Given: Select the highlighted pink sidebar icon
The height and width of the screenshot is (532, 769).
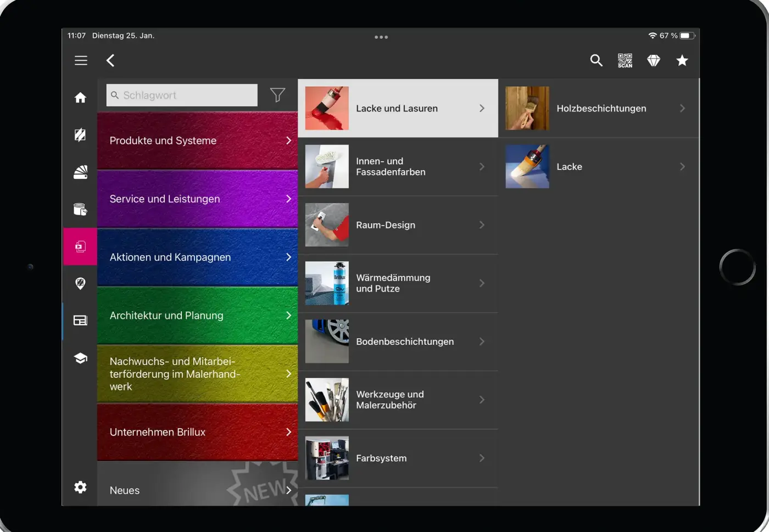Looking at the screenshot, I should 80,247.
